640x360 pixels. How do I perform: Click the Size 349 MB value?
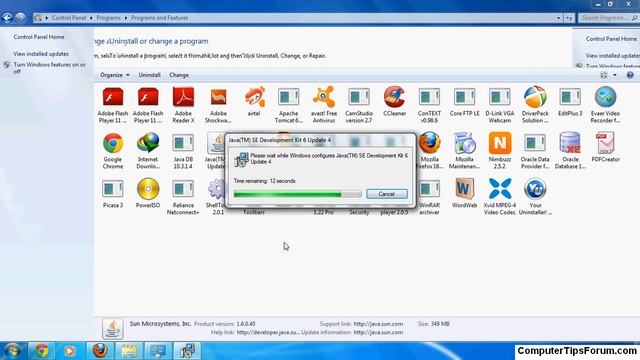click(x=440, y=324)
